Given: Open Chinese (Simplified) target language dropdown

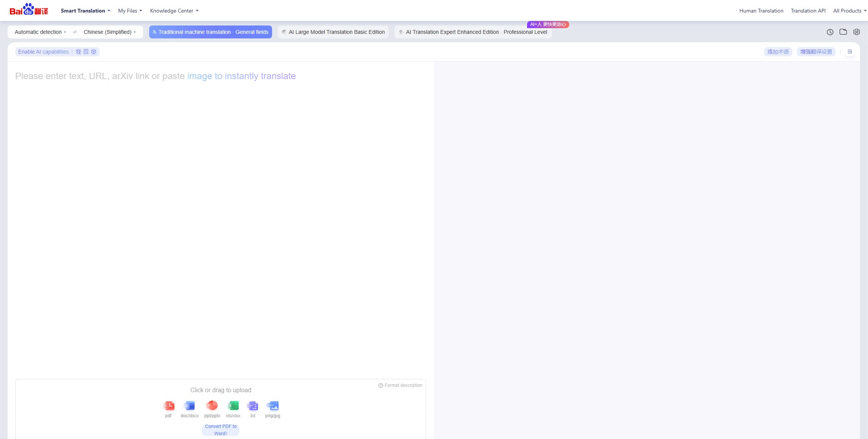Looking at the screenshot, I should (110, 32).
